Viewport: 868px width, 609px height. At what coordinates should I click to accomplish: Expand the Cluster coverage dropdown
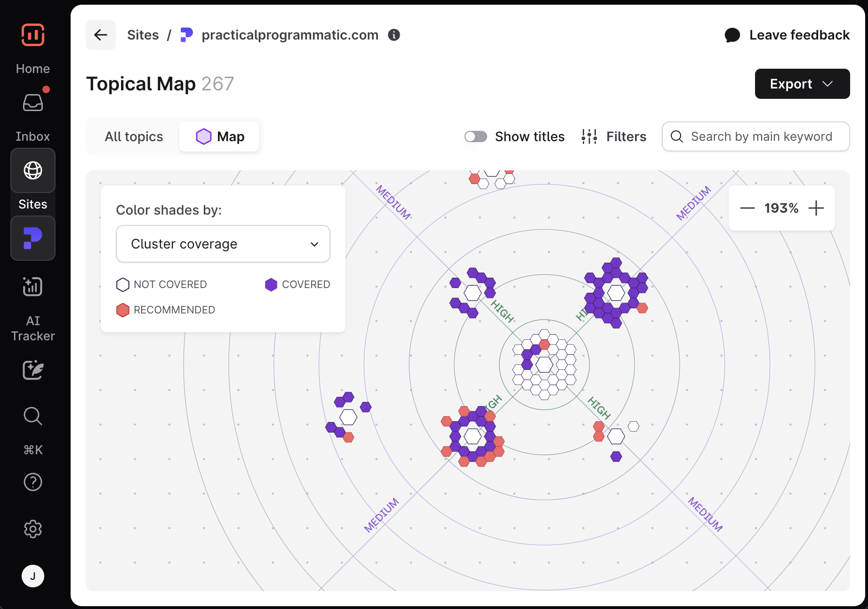coord(223,244)
